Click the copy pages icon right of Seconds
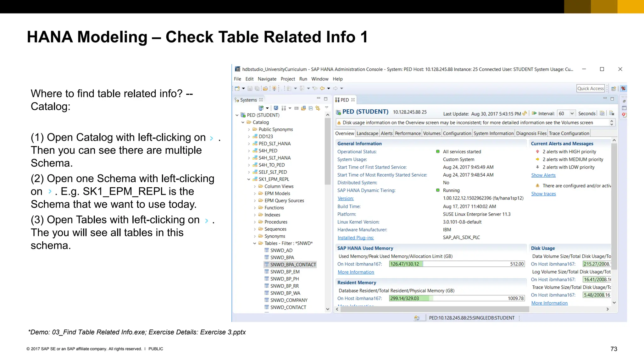The image size is (644, 362). point(602,113)
